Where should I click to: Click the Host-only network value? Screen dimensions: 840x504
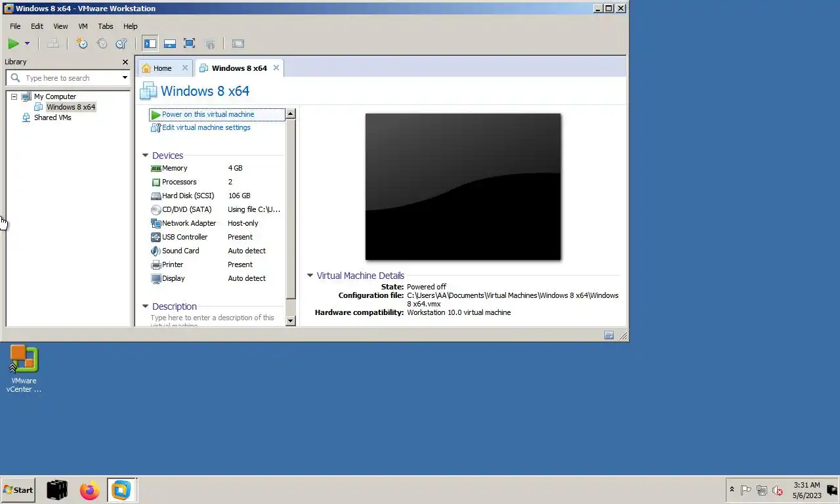(243, 223)
